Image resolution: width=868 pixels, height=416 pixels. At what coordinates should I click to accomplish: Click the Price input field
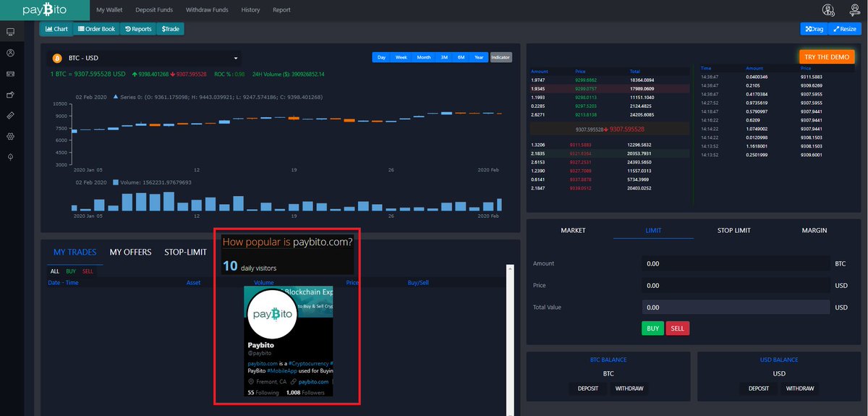(736, 285)
